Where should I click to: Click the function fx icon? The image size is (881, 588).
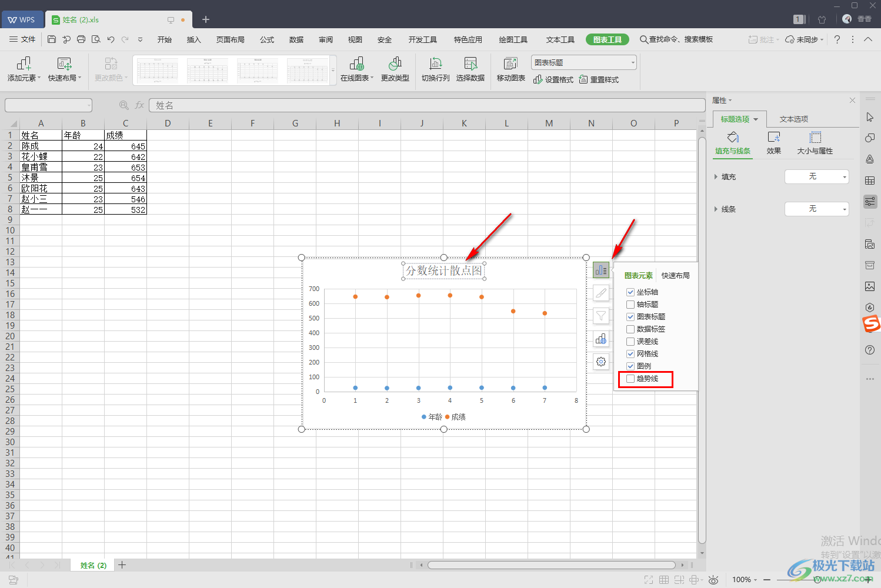point(139,105)
